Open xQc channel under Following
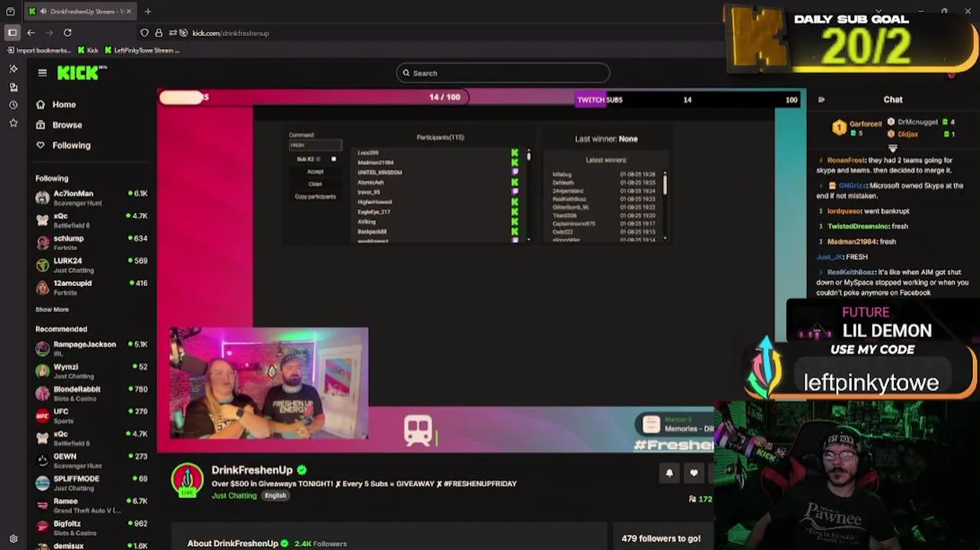 point(92,220)
